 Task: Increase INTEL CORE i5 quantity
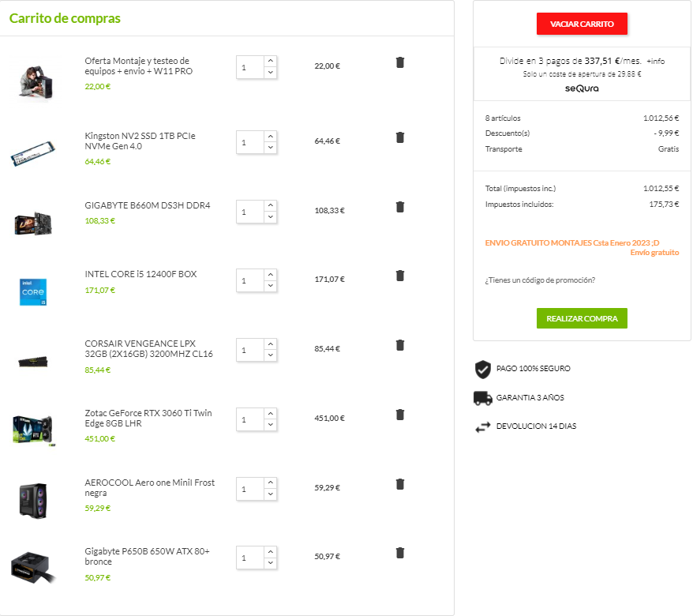[271, 275]
